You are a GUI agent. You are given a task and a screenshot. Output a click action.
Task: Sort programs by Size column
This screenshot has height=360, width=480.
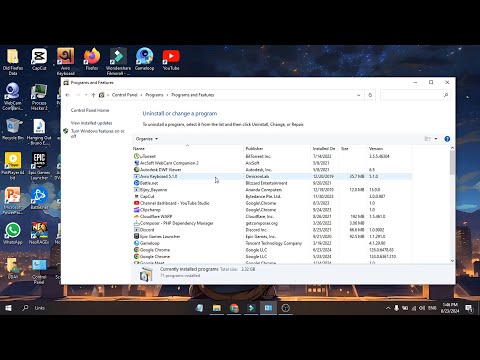click(353, 148)
